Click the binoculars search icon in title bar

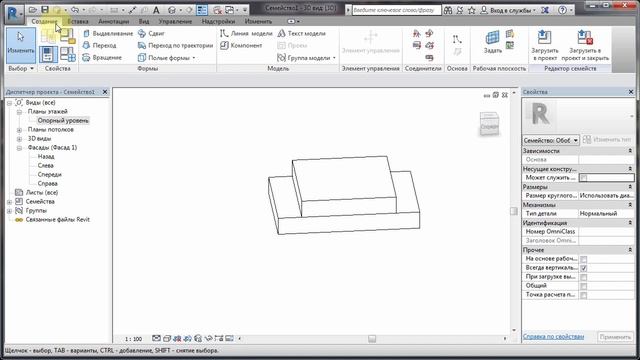[x=448, y=10]
